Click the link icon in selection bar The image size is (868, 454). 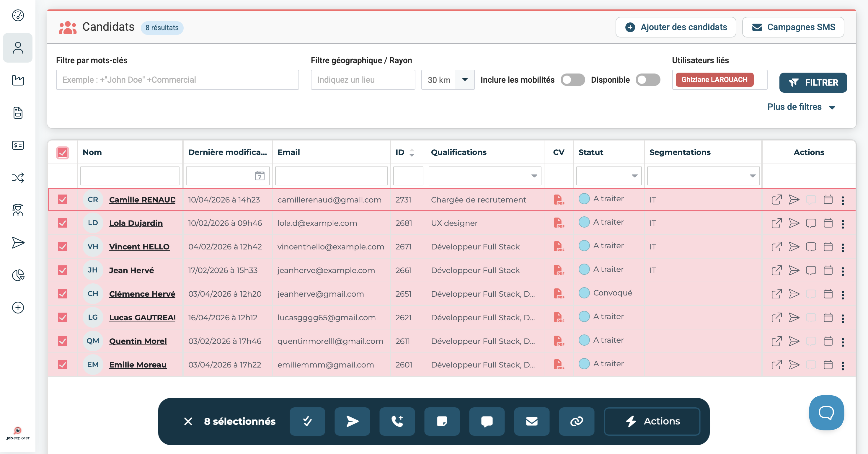click(577, 421)
